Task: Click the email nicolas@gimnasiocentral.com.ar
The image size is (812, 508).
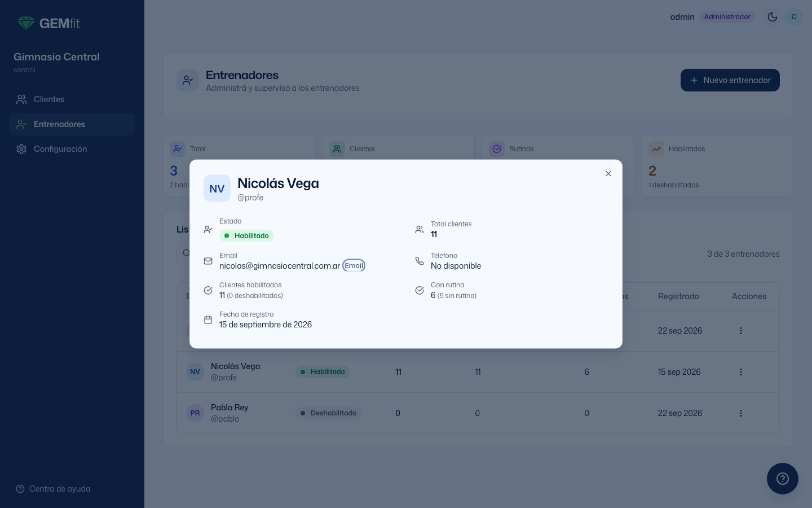Action: [x=280, y=266]
